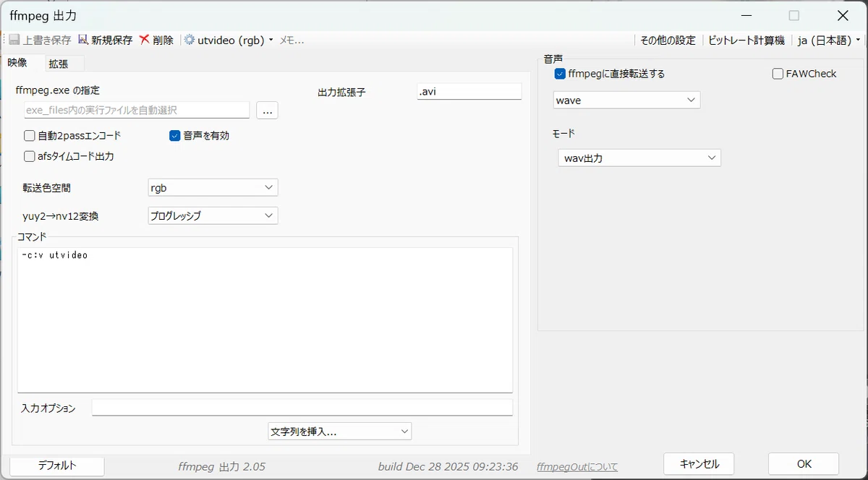Open the utvideo (rgb) profile gear menu

pos(229,40)
